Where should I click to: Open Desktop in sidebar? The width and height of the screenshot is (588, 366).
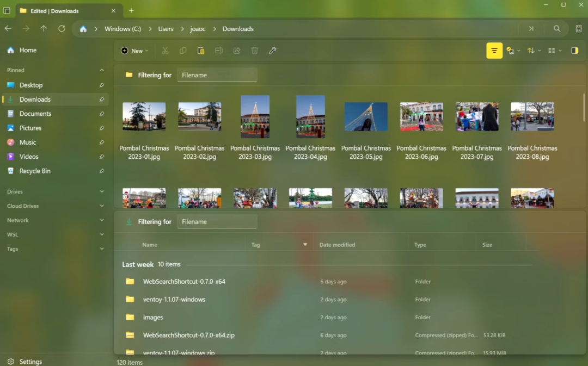click(55, 85)
